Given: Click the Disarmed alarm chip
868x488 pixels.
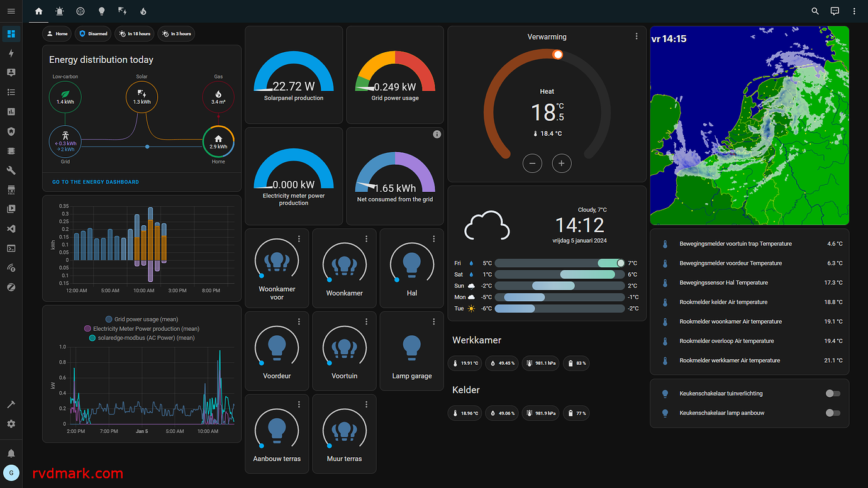Looking at the screenshot, I should (92, 33).
